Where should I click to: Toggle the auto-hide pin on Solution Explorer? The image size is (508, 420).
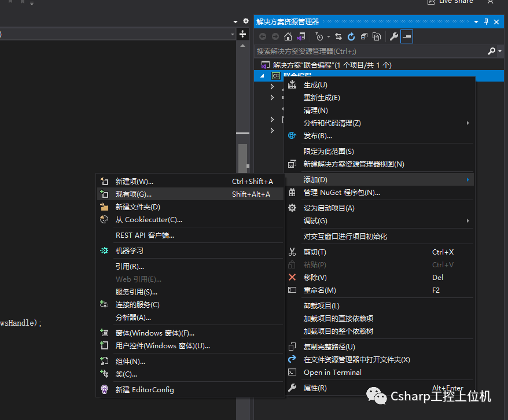point(486,22)
